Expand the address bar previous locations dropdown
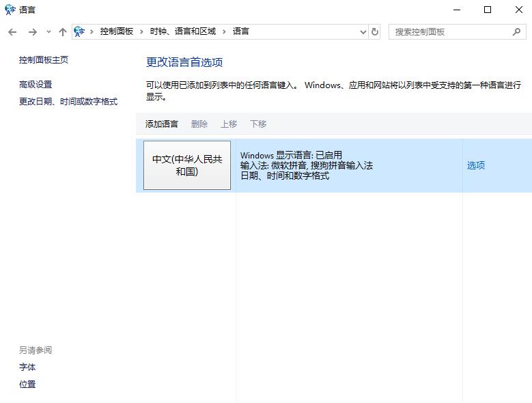Screen dimensions: 532x403 [363, 32]
